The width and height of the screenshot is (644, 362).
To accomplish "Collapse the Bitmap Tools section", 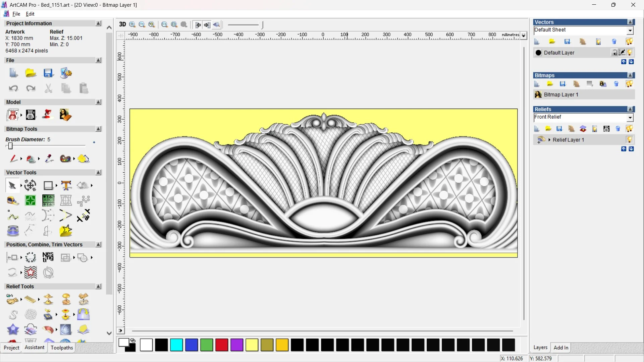I will pos(98,129).
